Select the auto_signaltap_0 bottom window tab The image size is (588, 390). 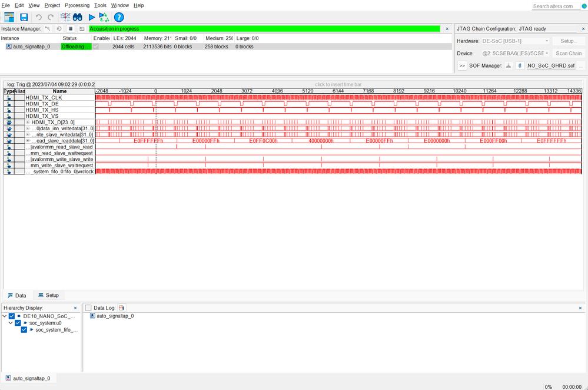(x=28, y=378)
